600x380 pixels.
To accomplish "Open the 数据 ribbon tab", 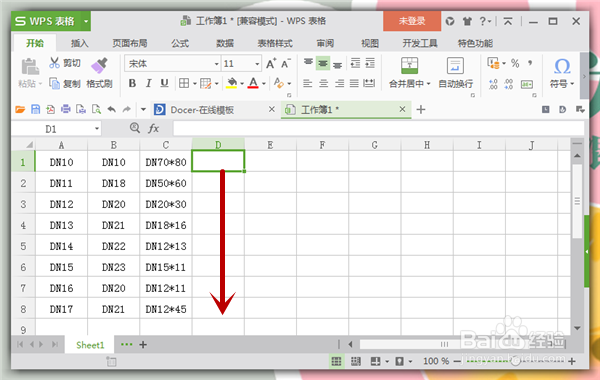I will click(x=225, y=43).
